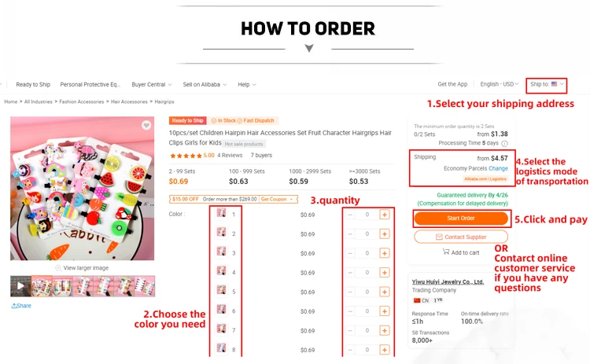Click the Add to cart icon

point(446,252)
